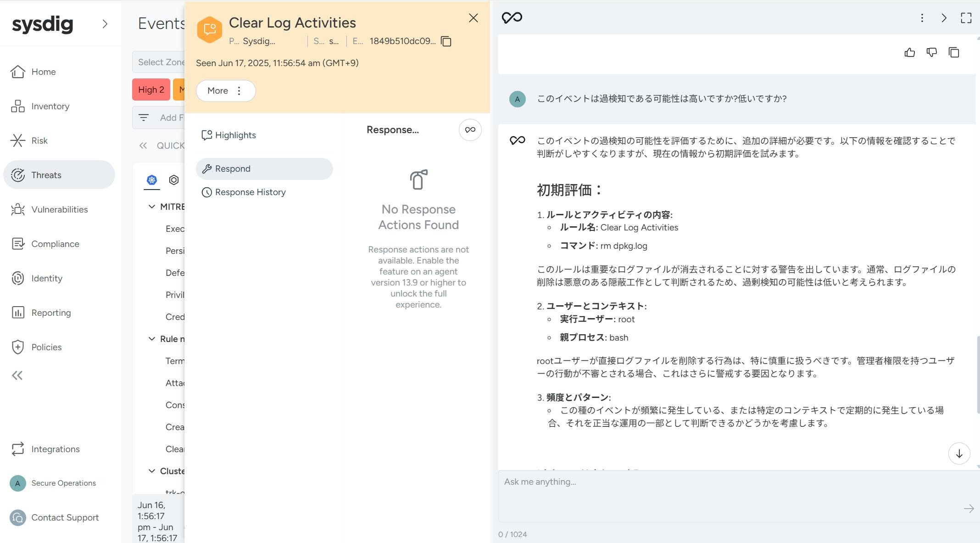Copy the AI response with copy icon
Viewport: 980px width, 543px height.
pos(953,52)
